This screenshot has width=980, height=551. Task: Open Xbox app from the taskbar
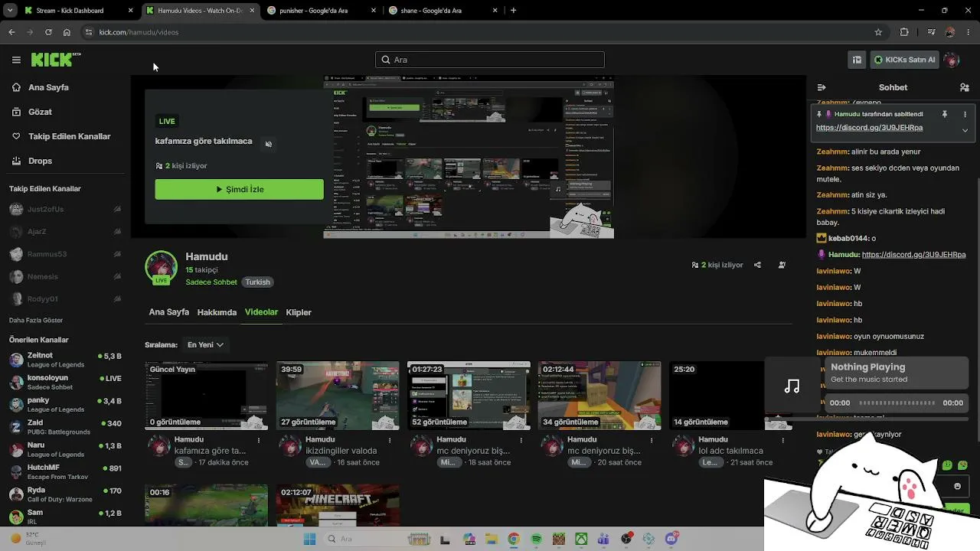tap(581, 539)
